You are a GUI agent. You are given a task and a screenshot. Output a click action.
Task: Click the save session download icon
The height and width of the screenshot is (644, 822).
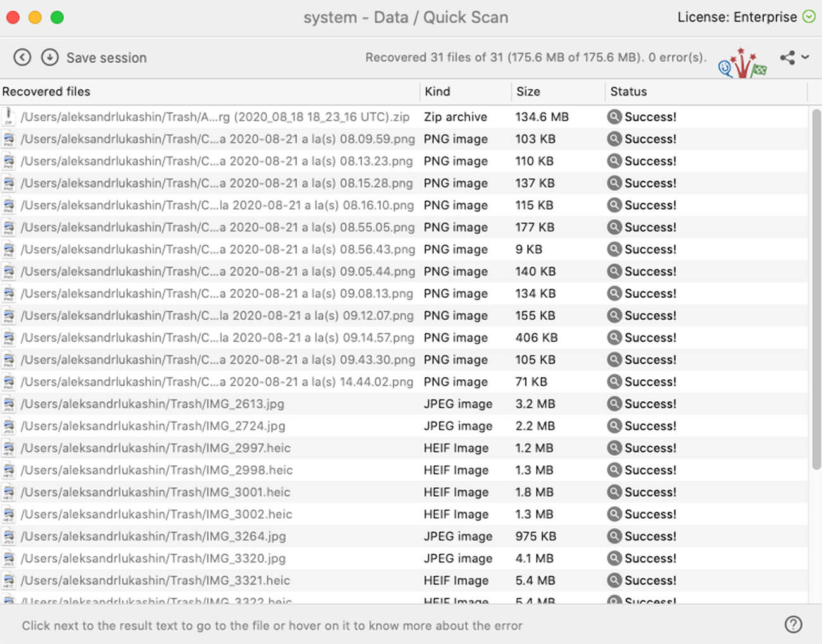(50, 58)
